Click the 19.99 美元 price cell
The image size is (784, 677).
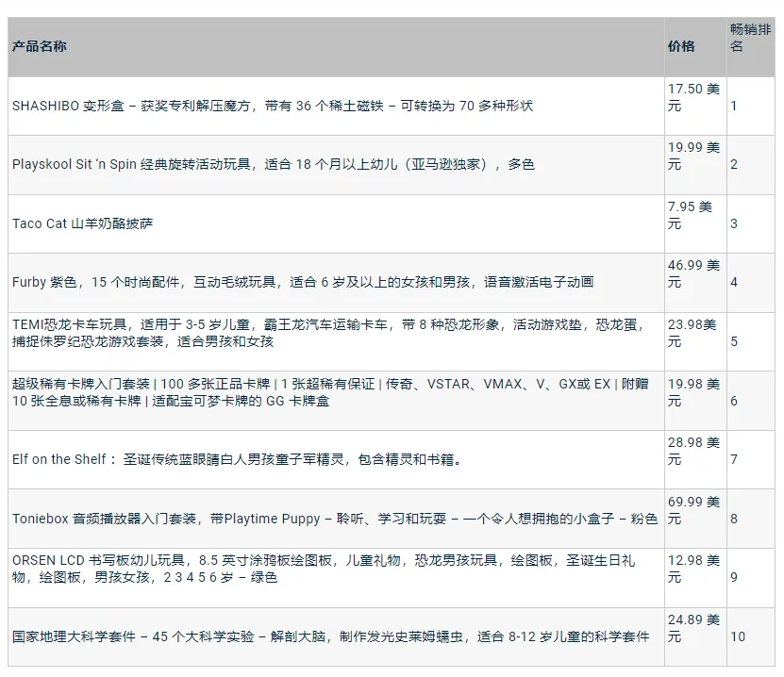(695, 165)
